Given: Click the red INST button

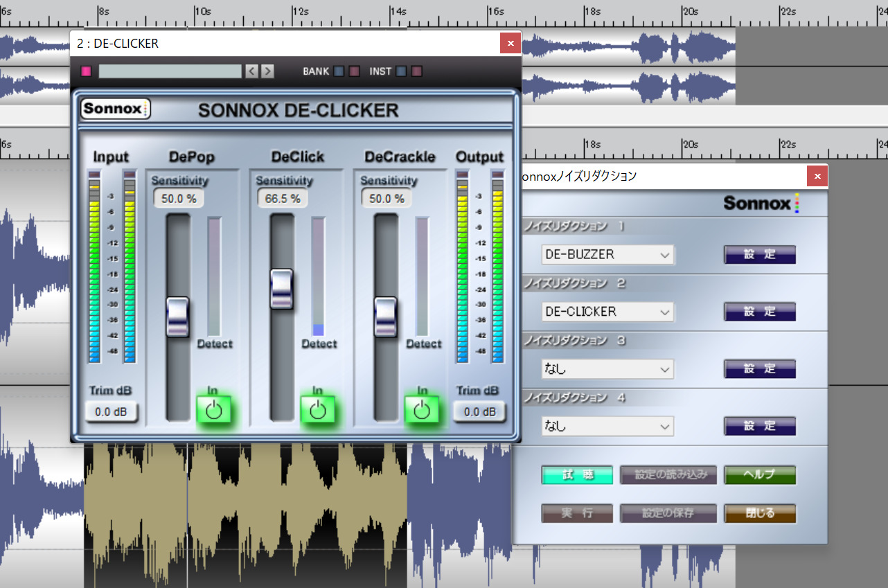Looking at the screenshot, I should click(x=416, y=71).
